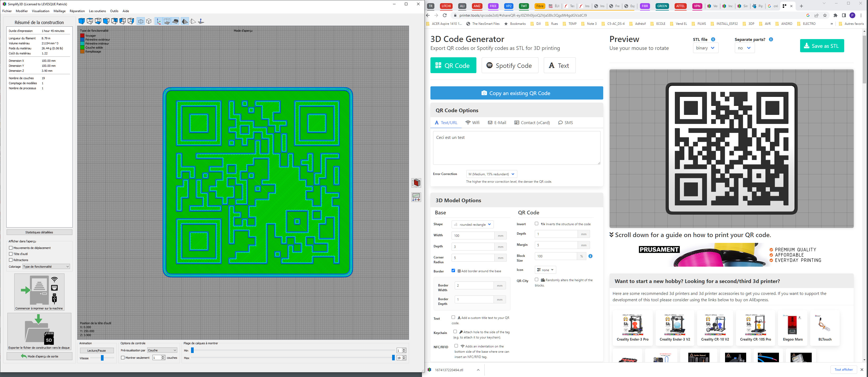Adjust the Vitesse animation slider
The height and width of the screenshot is (377, 868).
pos(102,358)
